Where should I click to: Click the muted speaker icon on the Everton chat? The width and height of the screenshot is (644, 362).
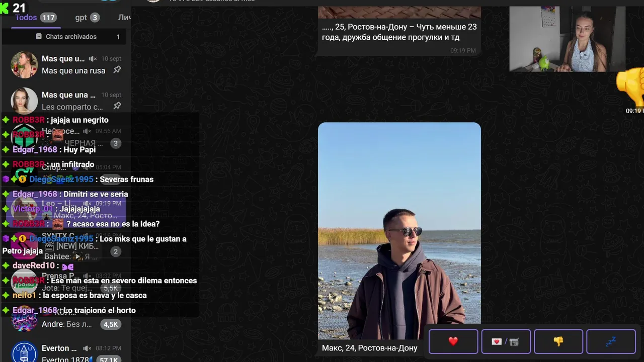pos(87,348)
